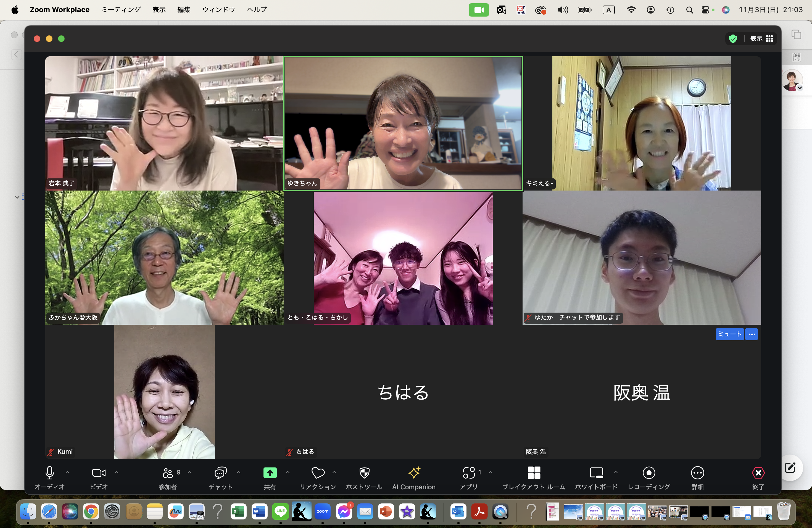Click the 詳細 more options icon
Screen dimensions: 812x528
697,473
